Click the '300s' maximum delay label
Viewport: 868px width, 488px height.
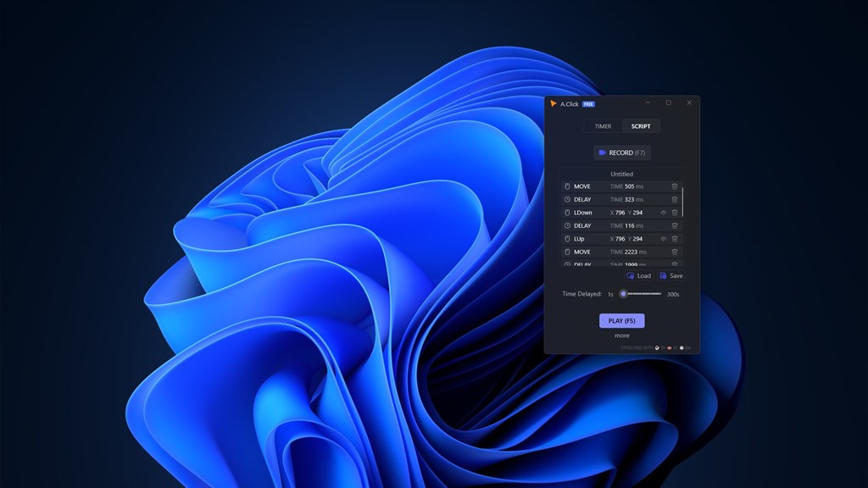[673, 294]
